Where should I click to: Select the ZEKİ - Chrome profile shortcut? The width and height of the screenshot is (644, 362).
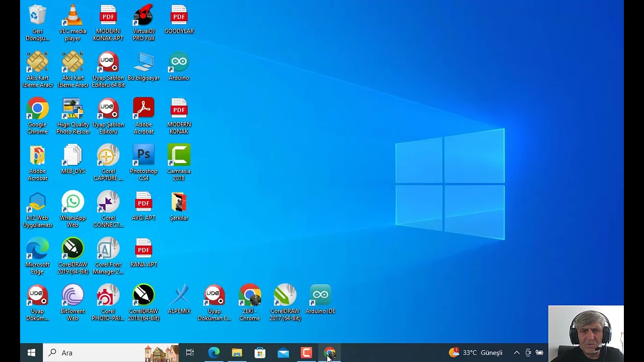pyautogui.click(x=250, y=304)
